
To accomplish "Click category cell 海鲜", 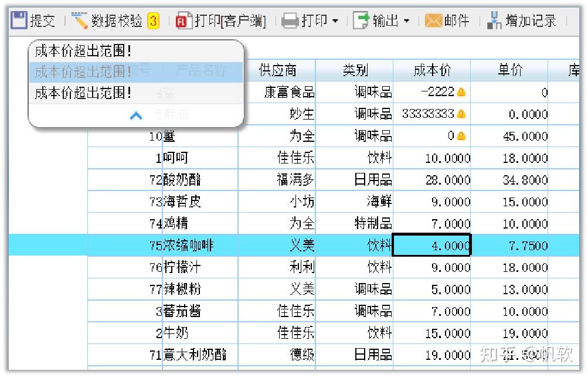I will coord(354,202).
